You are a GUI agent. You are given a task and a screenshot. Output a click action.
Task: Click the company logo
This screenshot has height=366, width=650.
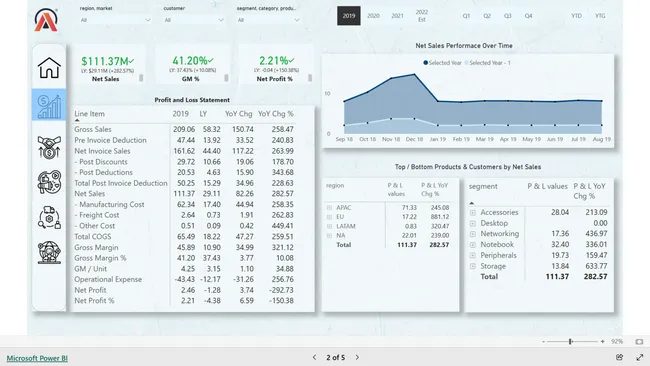(x=46, y=19)
